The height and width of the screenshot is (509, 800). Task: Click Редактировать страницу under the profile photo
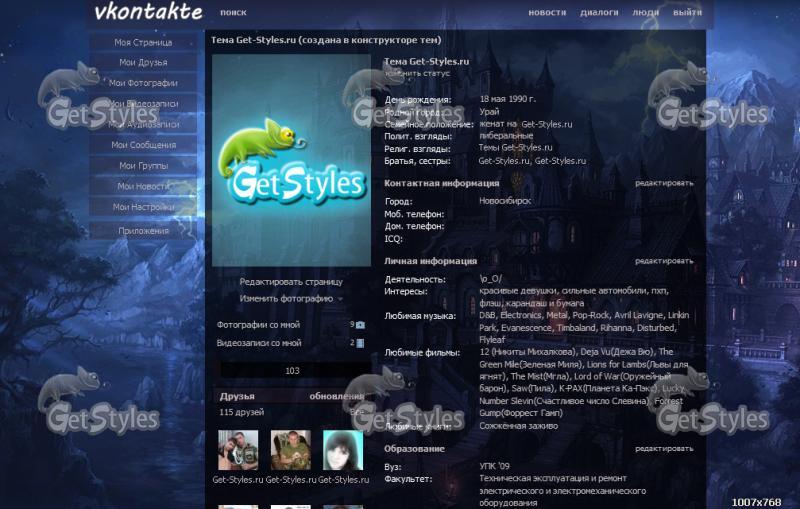coord(291,282)
